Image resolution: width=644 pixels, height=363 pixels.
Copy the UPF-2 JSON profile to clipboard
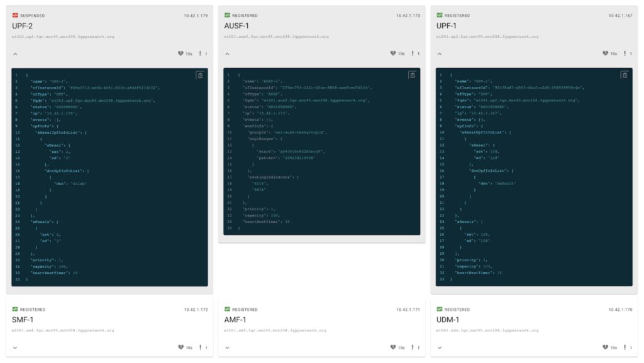(x=200, y=75)
